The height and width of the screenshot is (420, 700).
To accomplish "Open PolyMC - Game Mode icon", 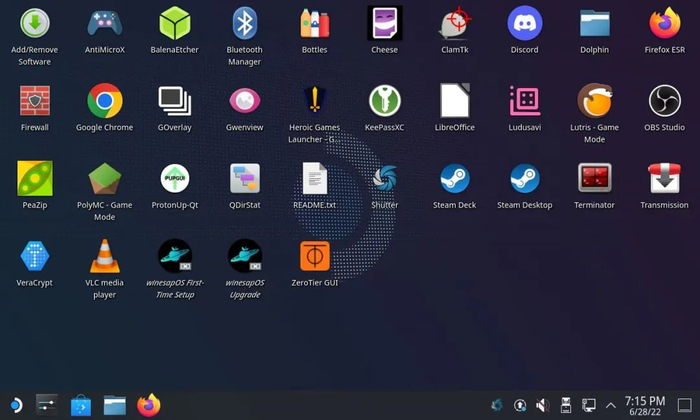I will (104, 178).
